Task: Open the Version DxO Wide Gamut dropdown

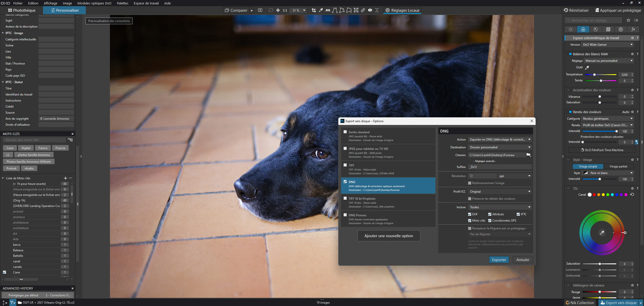Action: [x=608, y=45]
